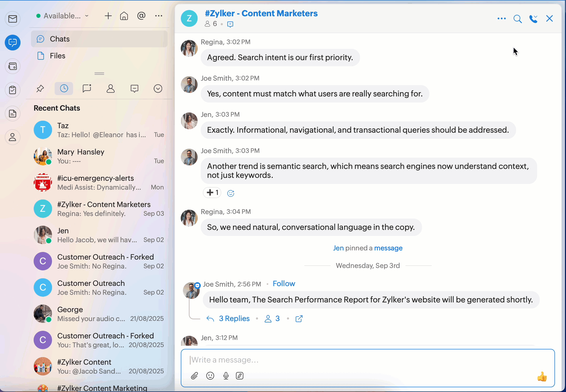The width and height of the screenshot is (566, 392).
Task: Toggle the +1 reaction on Joe's message
Action: point(212,193)
